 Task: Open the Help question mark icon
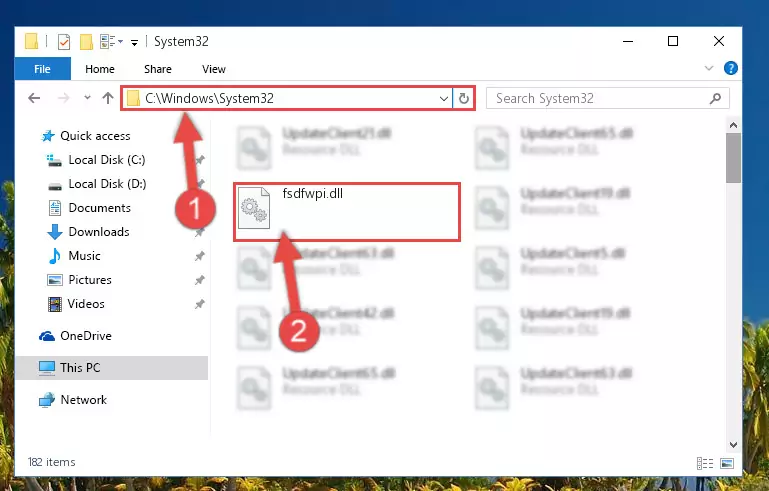coord(730,68)
